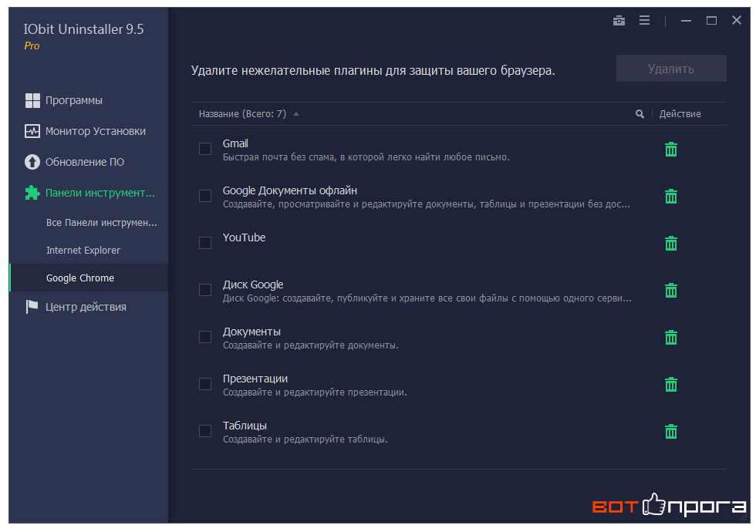Image resolution: width=756 pixels, height=532 pixels.
Task: Select Все Панели инструмен... submenu
Action: coord(101,223)
